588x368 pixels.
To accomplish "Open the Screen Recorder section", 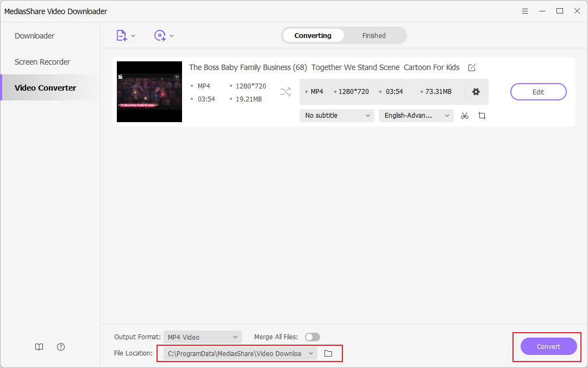I will [42, 62].
